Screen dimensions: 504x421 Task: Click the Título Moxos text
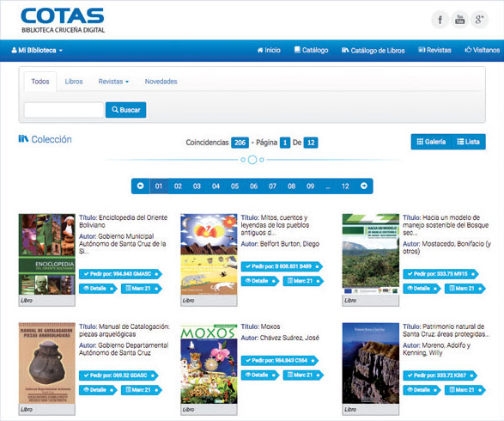[x=261, y=326]
